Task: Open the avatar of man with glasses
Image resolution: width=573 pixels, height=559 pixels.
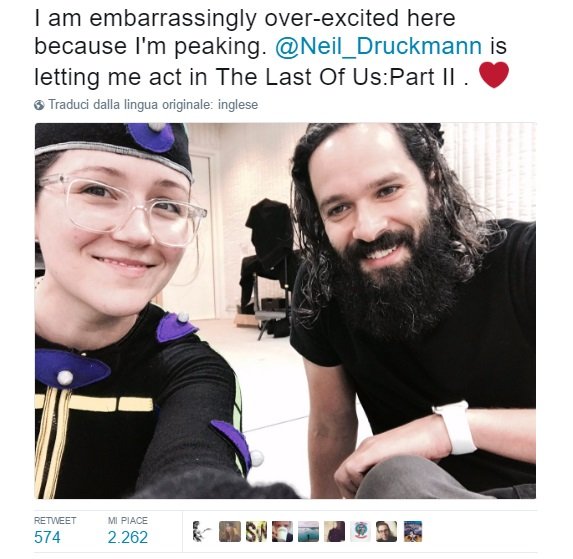Action: pos(386,532)
